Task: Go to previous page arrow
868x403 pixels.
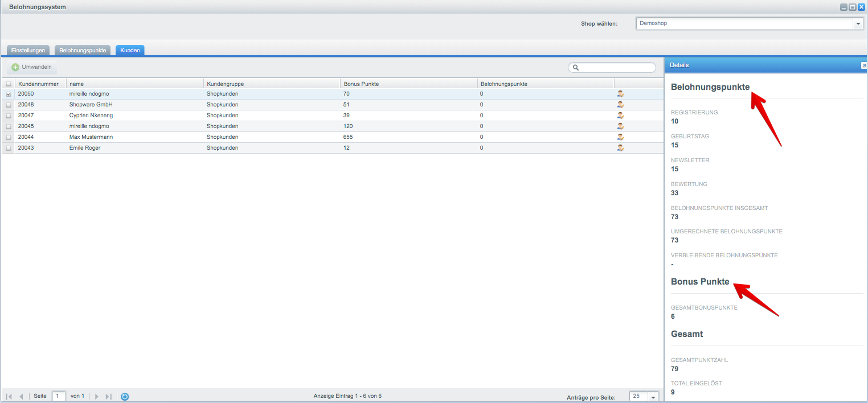Action: (21, 396)
